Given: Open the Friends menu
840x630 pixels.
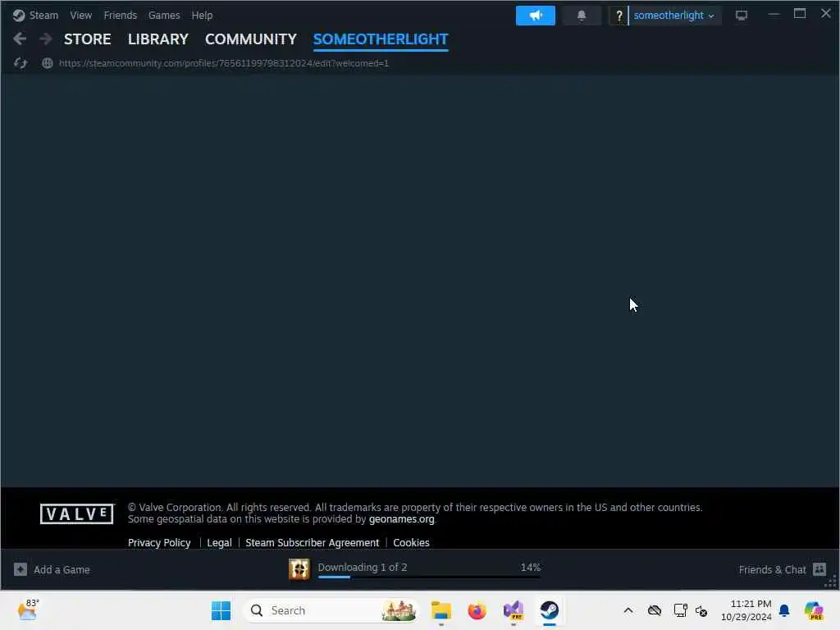Looking at the screenshot, I should 121,16.
